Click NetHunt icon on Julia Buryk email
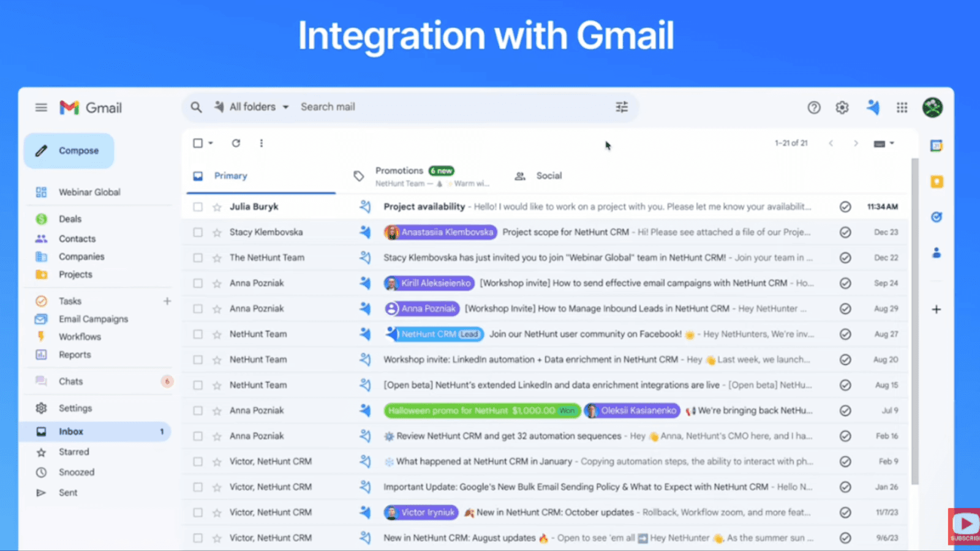980x551 pixels. (365, 207)
